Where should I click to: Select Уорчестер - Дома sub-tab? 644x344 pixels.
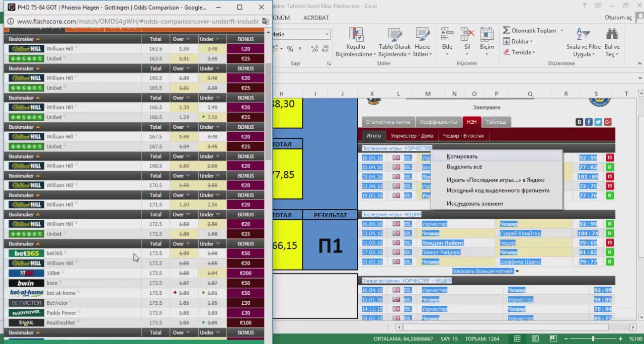point(412,136)
